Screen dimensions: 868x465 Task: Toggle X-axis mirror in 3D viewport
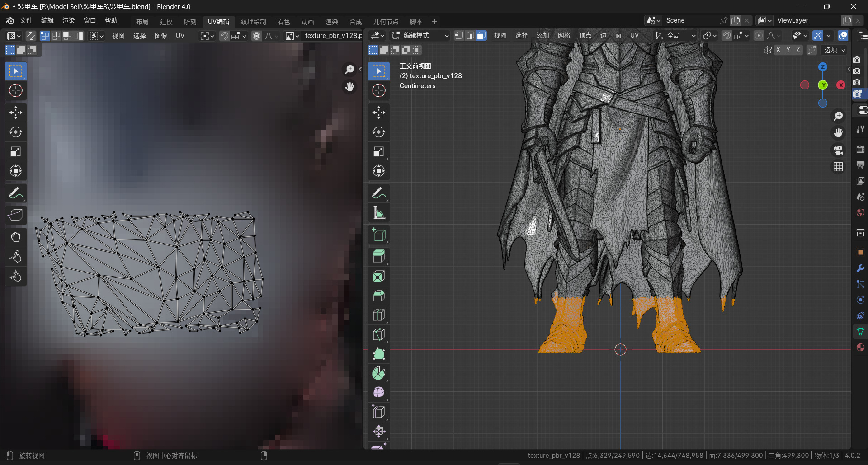pyautogui.click(x=778, y=50)
